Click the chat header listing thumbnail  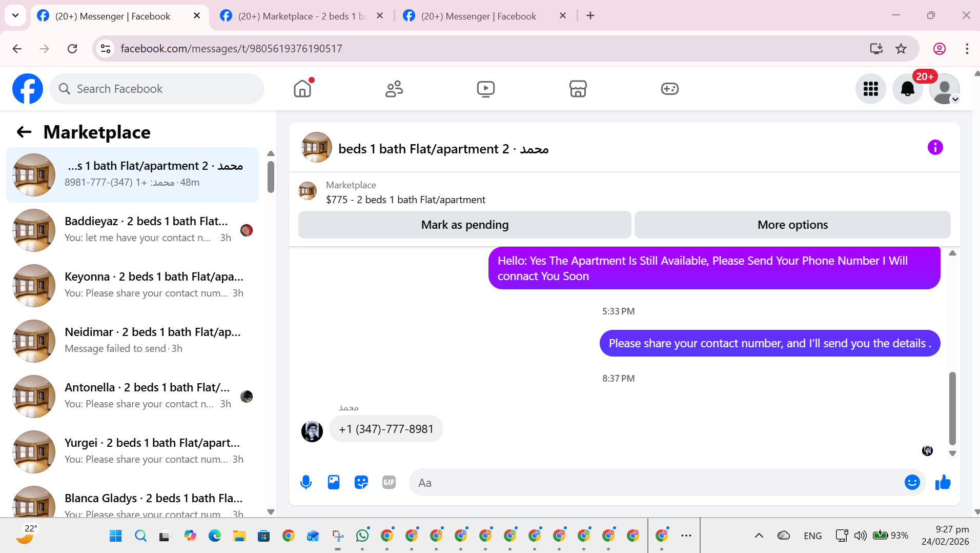click(x=316, y=148)
